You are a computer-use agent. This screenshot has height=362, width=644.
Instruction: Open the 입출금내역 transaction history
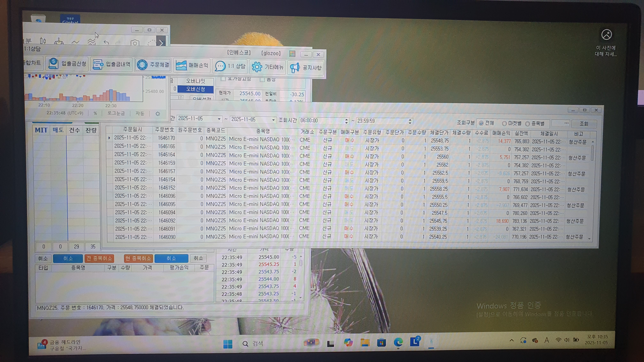[x=111, y=64]
